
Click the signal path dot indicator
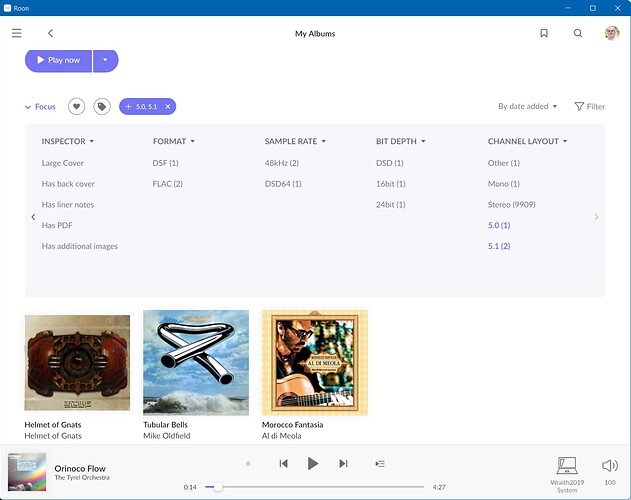click(x=248, y=464)
